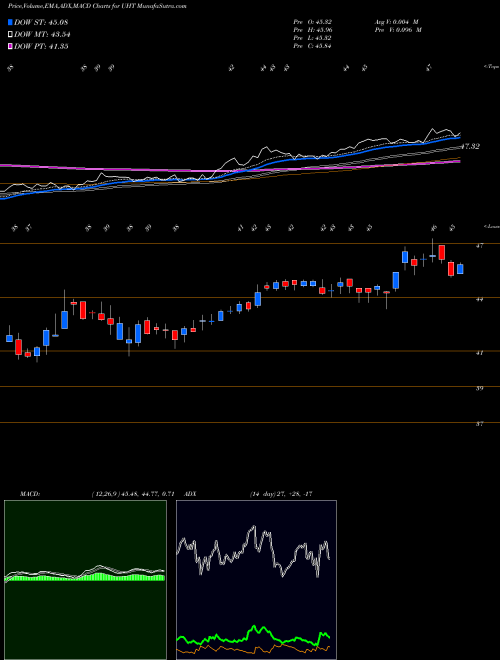Click the 'Pre O: 45.32' value
Viewport: 500px width, 660px height.
coord(312,21)
